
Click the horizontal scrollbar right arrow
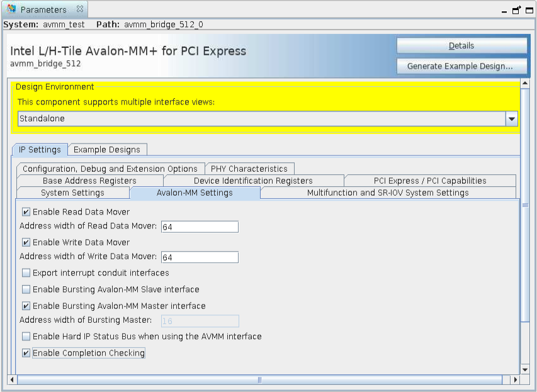tap(516, 379)
